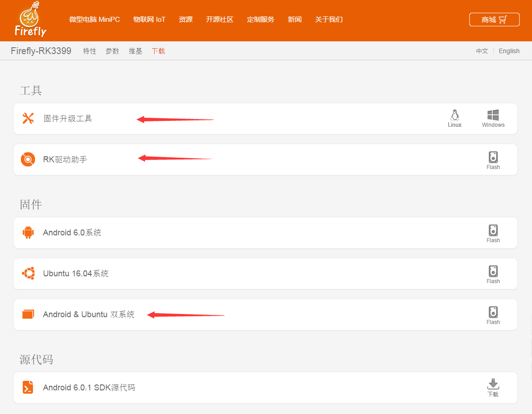Download the Linux upgrade tool
The width and height of the screenshot is (532, 414).
coord(455,118)
